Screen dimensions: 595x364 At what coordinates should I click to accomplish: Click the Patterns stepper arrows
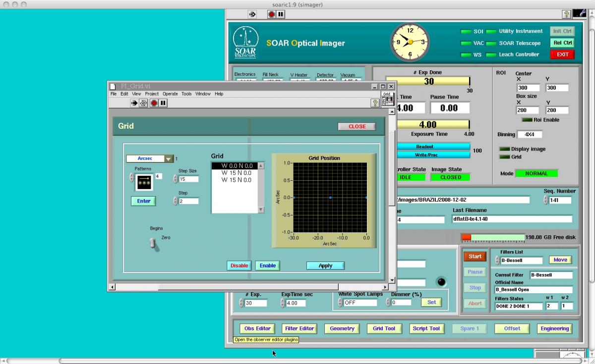132,177
